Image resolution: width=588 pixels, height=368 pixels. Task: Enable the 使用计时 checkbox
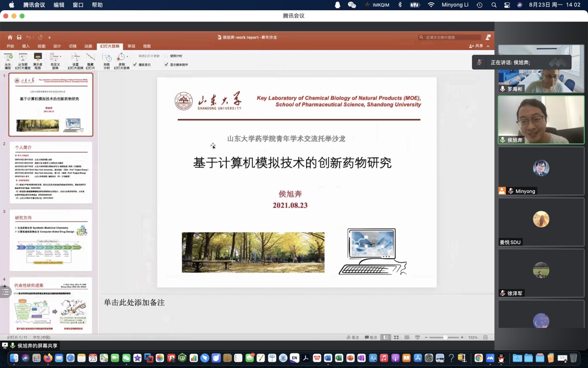pos(166,56)
